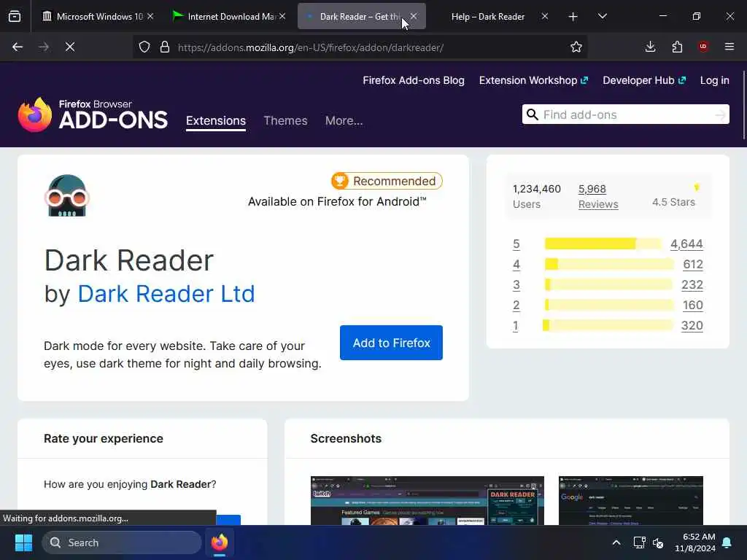Close the Microsoft Windows 10 tab
This screenshot has height=560, width=747.
click(150, 16)
